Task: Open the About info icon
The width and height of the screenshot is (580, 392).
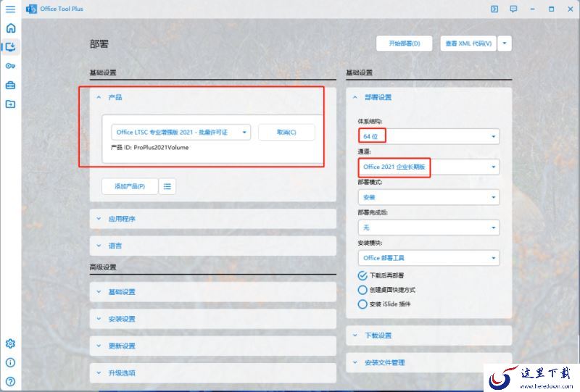Action: pos(11,363)
